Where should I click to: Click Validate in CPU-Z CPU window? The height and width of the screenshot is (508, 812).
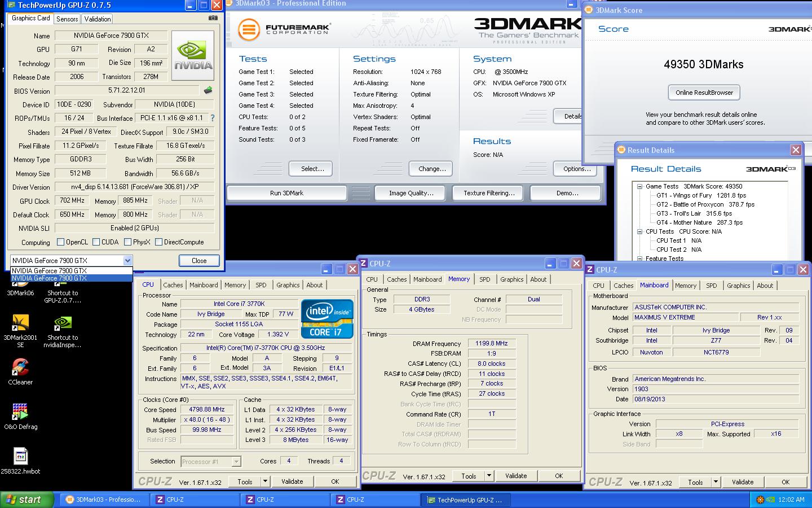click(x=292, y=481)
